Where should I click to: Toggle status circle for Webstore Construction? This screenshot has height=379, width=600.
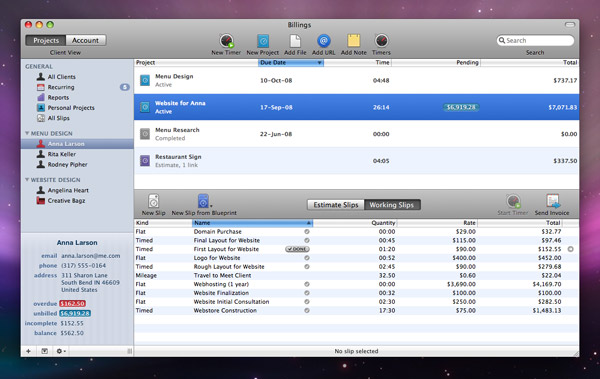307,310
